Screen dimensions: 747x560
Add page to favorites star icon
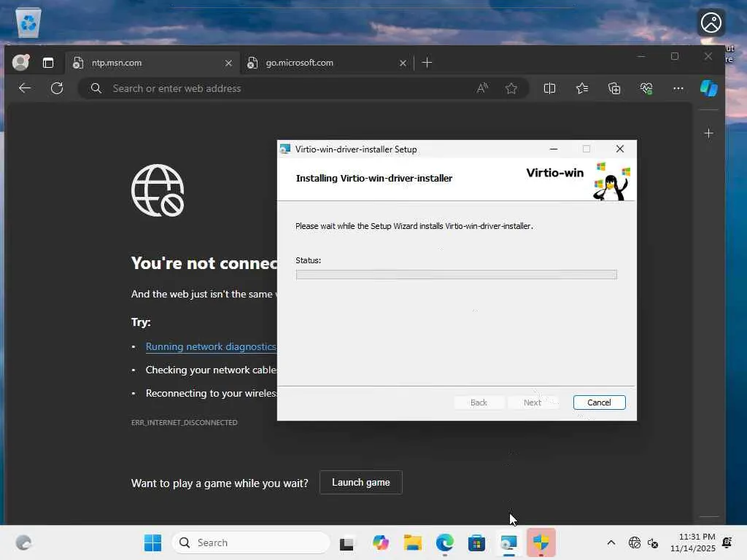(x=511, y=88)
